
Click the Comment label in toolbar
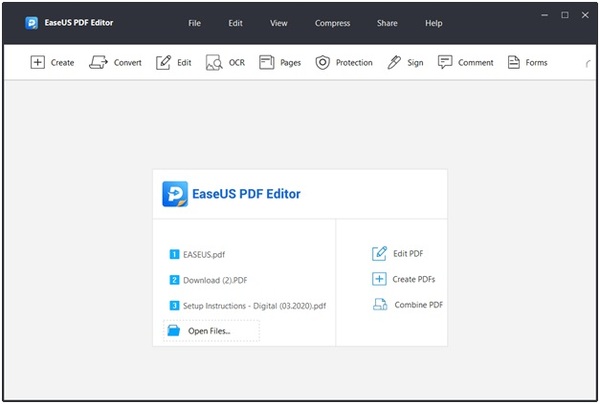pyautogui.click(x=476, y=62)
